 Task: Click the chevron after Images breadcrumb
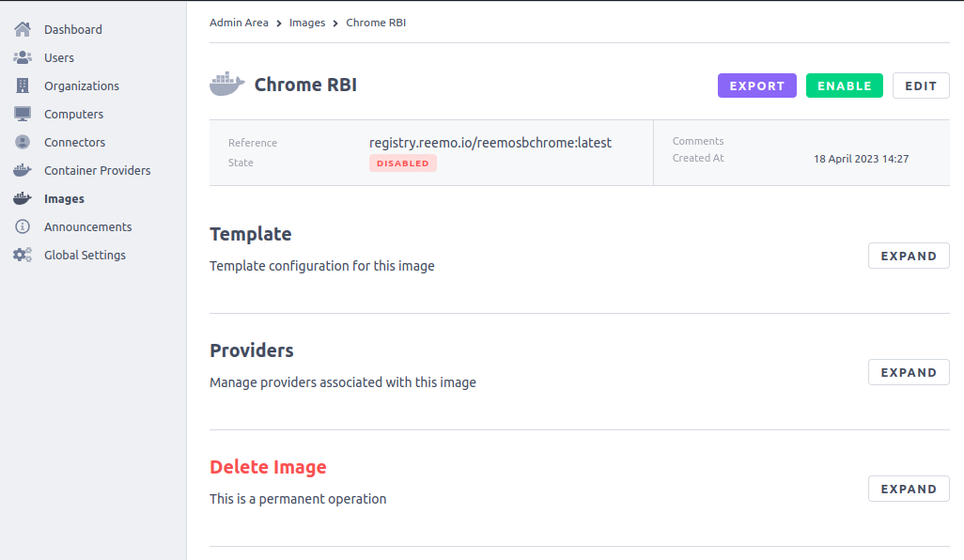[335, 23]
